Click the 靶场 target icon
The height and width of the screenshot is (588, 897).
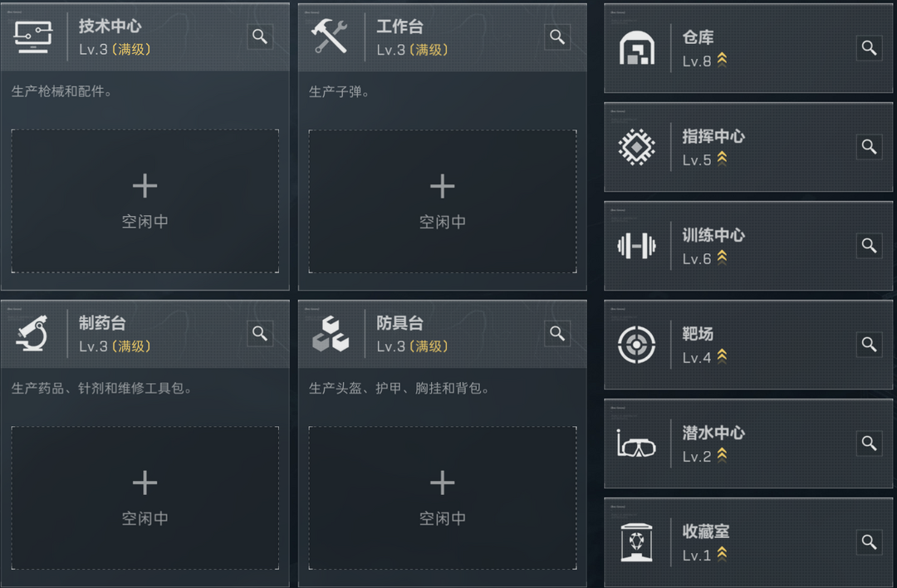pos(636,345)
